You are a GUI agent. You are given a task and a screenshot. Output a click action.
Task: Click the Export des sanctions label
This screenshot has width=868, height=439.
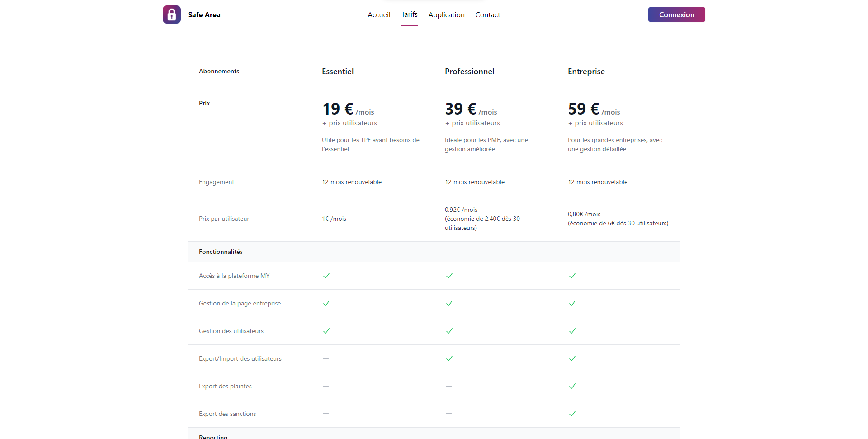tap(227, 414)
